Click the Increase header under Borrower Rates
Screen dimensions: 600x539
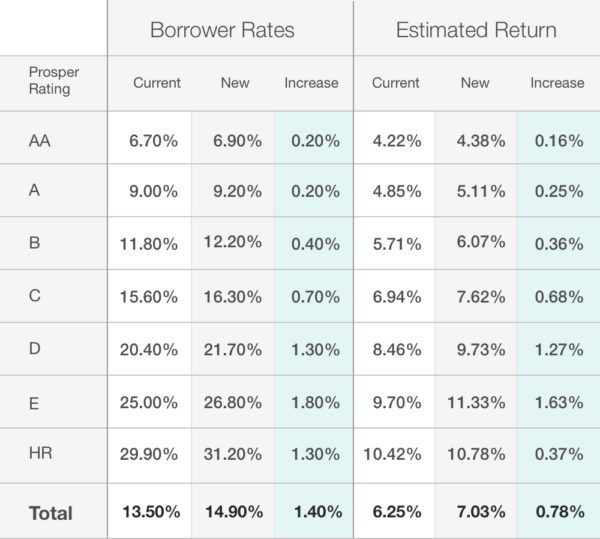pos(312,83)
